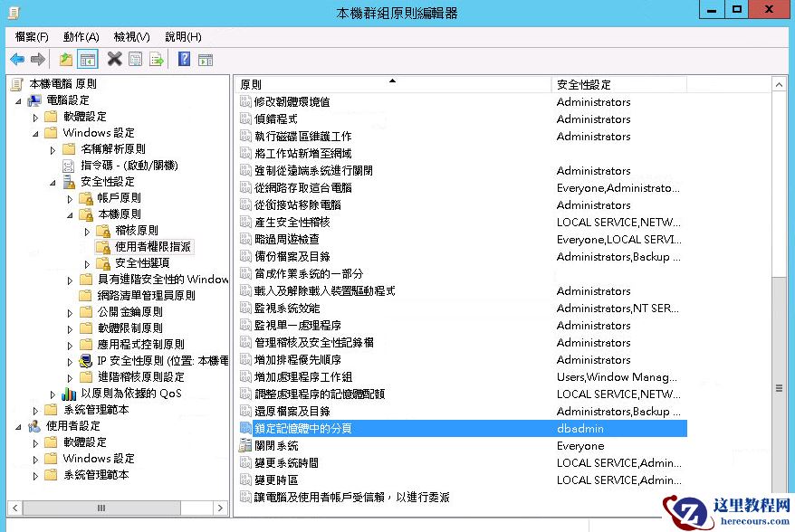
Task: Collapse the Windows 設定 node under 電腦設定
Action: [x=35, y=134]
